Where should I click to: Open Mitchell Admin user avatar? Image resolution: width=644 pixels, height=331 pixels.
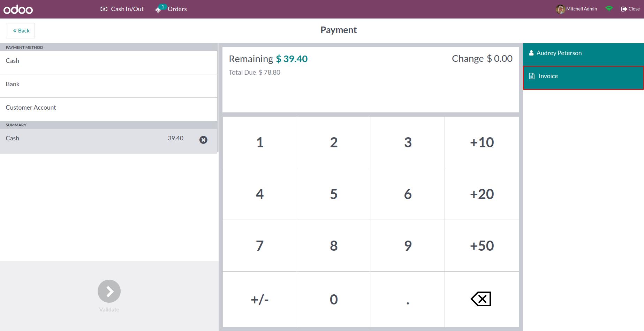(560, 9)
